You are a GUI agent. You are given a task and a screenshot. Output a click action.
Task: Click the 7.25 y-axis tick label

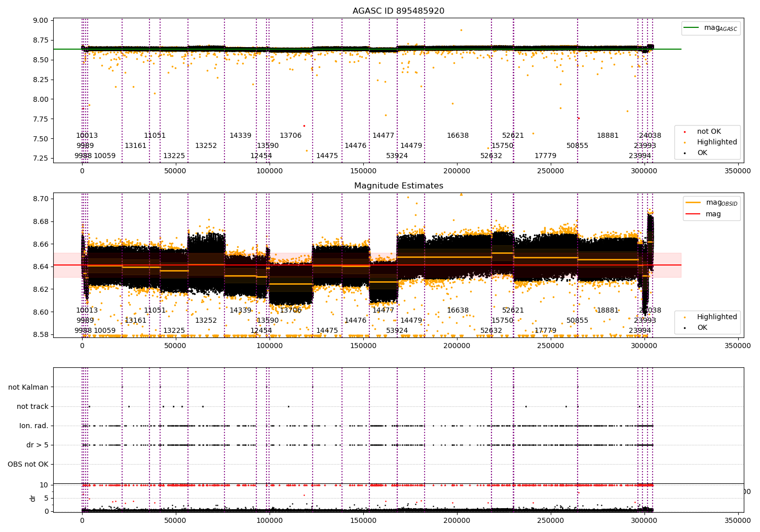click(x=41, y=159)
